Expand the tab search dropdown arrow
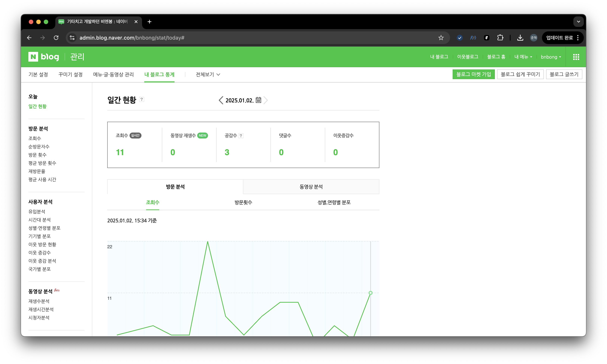 [579, 22]
